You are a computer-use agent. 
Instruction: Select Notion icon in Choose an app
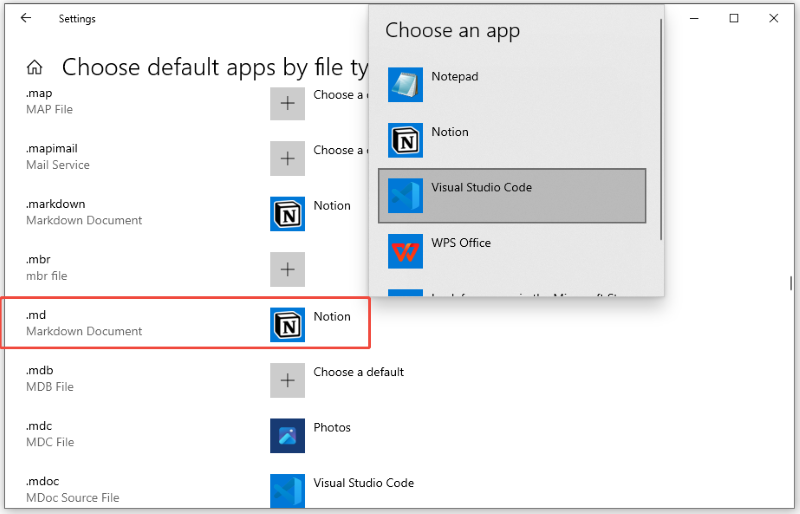tap(405, 140)
